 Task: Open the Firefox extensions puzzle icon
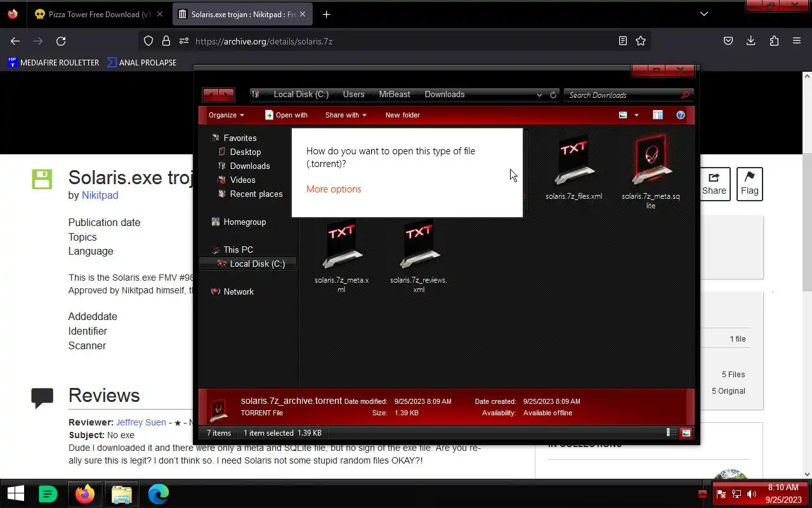coord(774,41)
